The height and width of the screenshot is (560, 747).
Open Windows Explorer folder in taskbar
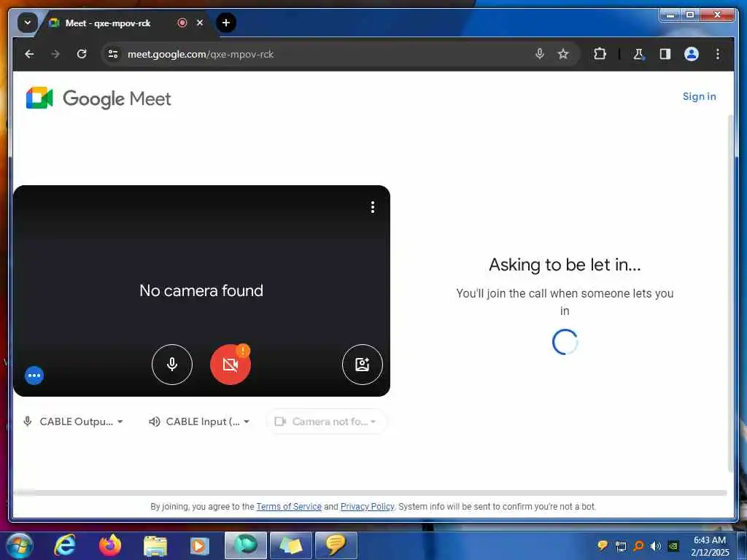(155, 545)
